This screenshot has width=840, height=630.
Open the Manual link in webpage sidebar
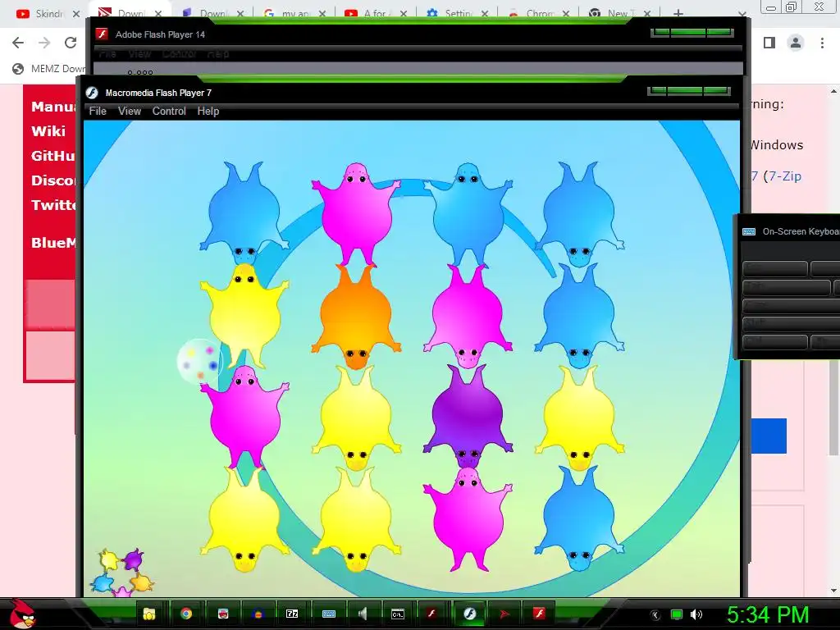coord(53,107)
